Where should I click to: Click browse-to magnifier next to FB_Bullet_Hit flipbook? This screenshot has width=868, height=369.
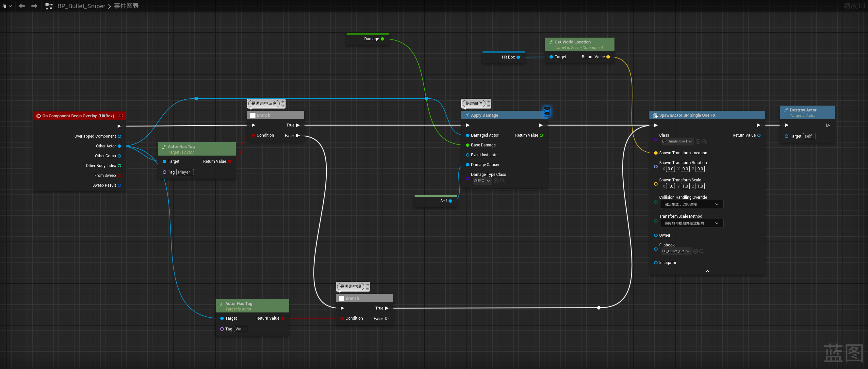(701, 251)
